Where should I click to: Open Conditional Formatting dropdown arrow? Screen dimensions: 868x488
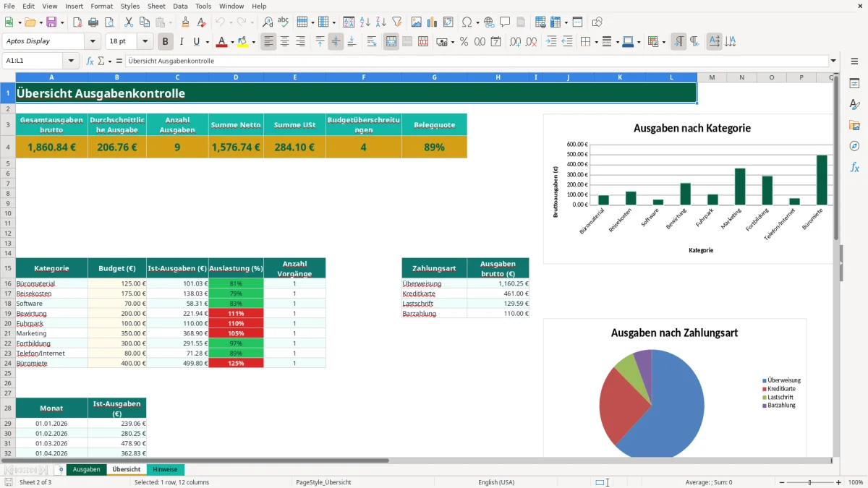tap(663, 42)
